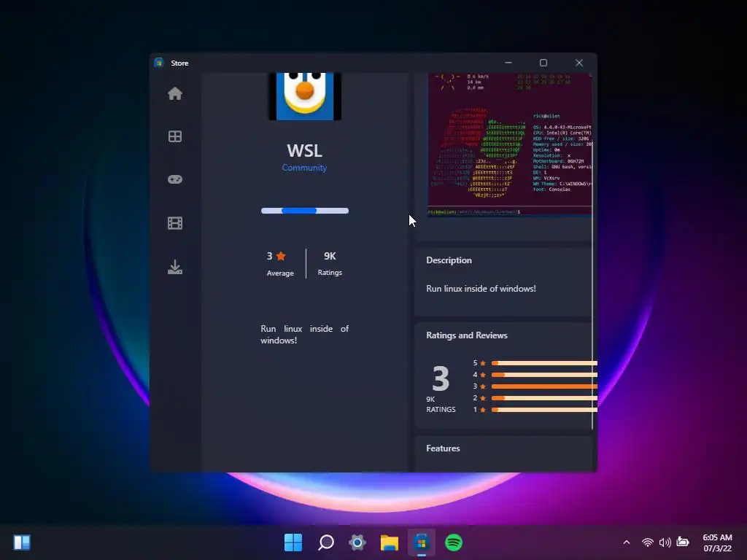Click Run linux inside of windows description text
This screenshot has height=560, width=747.
coord(481,289)
